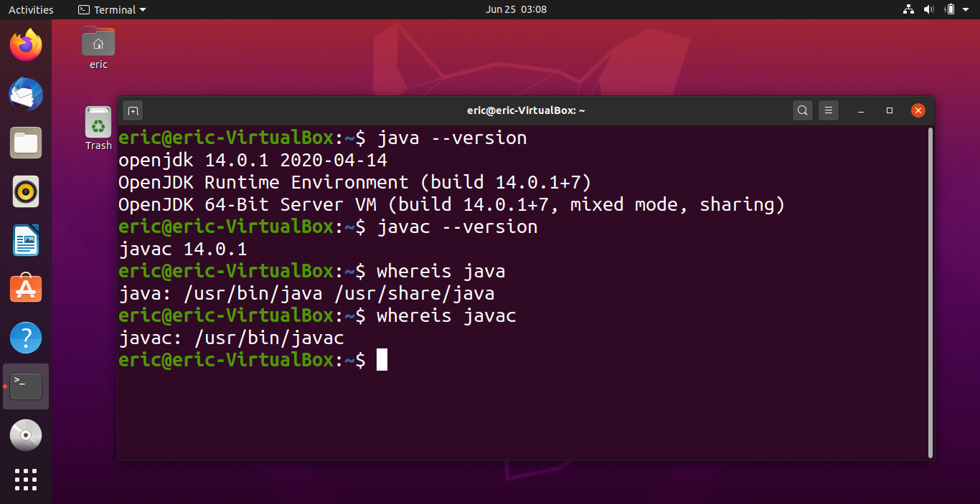Open the Activities overview
This screenshot has width=980, height=504.
click(x=31, y=9)
